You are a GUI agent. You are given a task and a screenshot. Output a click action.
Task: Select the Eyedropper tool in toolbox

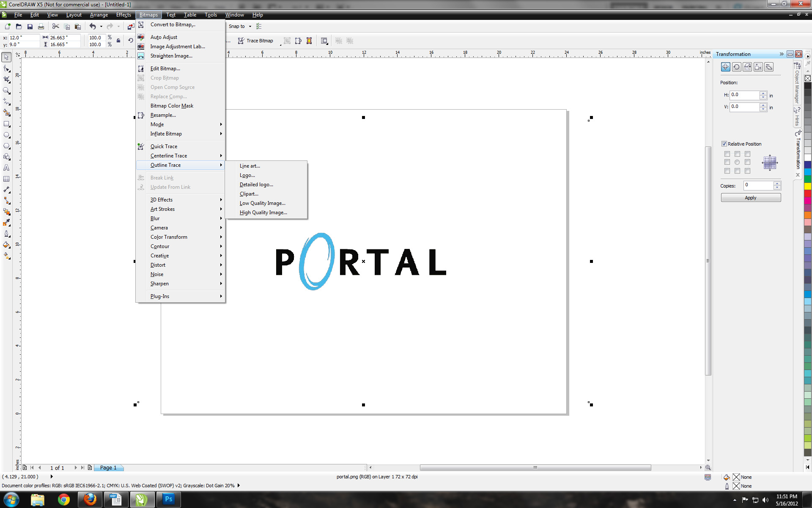pos(6,222)
